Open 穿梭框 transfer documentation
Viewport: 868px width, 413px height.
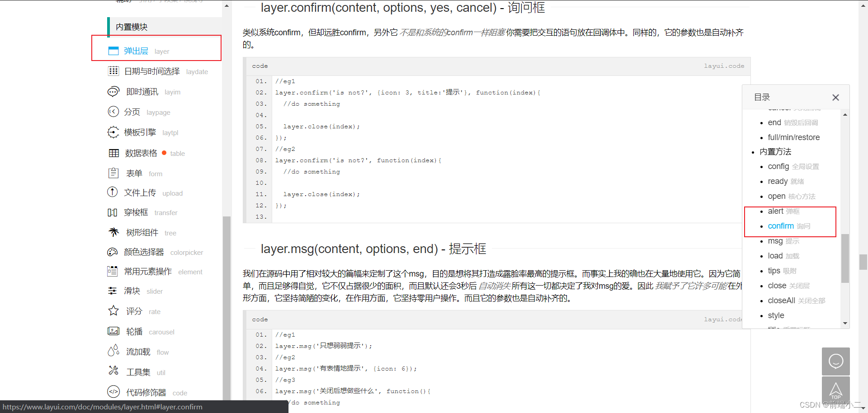point(151,212)
